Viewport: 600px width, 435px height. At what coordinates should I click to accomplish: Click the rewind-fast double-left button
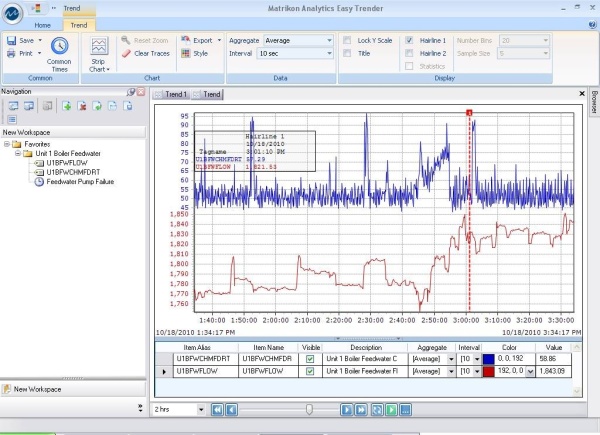[x=217, y=410]
